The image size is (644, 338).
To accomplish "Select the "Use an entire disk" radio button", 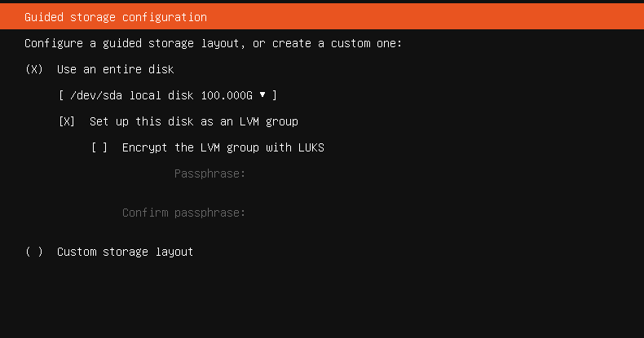I will 34,69.
